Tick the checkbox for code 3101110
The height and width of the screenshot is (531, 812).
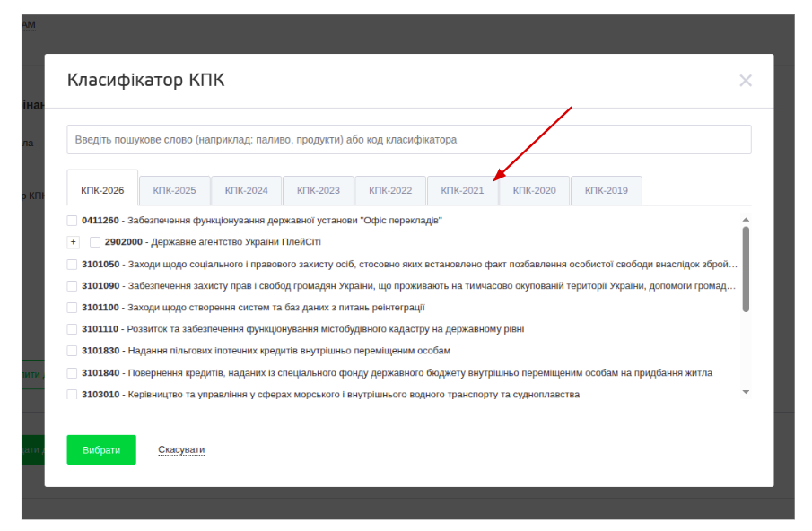point(72,330)
